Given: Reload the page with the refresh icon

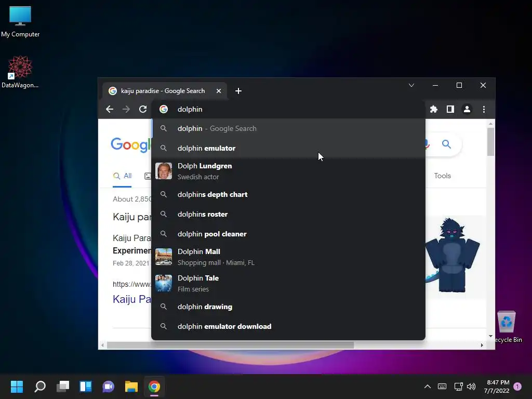Looking at the screenshot, I should click(x=143, y=109).
